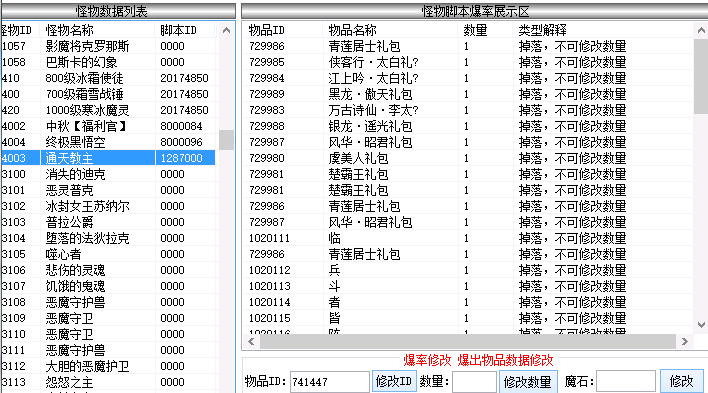The height and width of the screenshot is (393, 708).
Task: Select drop item 皆 ID 1020115
Action: (x=468, y=318)
